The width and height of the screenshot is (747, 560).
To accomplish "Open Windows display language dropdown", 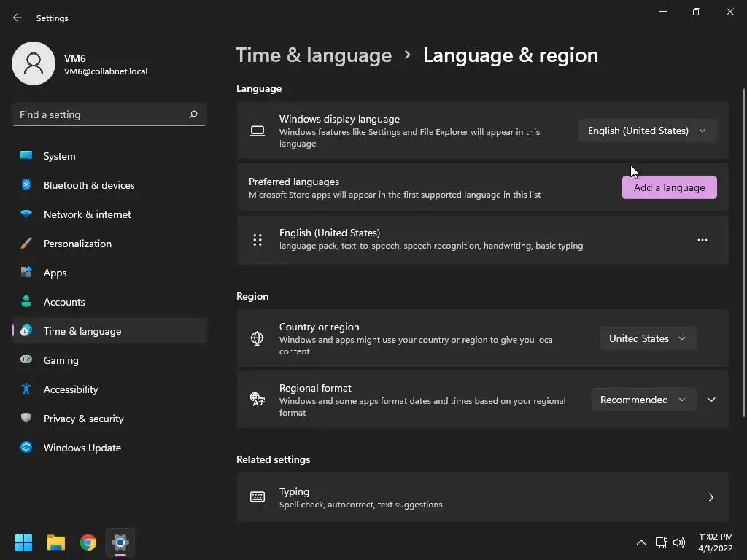I will click(647, 131).
